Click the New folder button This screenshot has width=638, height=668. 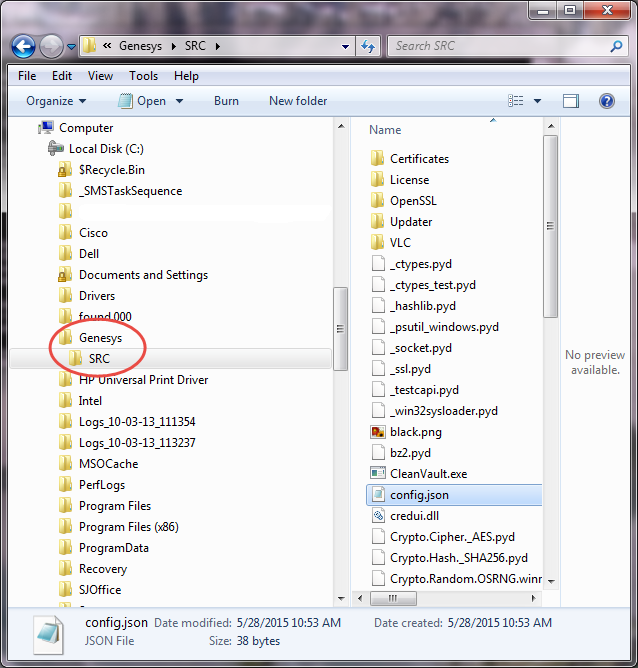click(298, 101)
